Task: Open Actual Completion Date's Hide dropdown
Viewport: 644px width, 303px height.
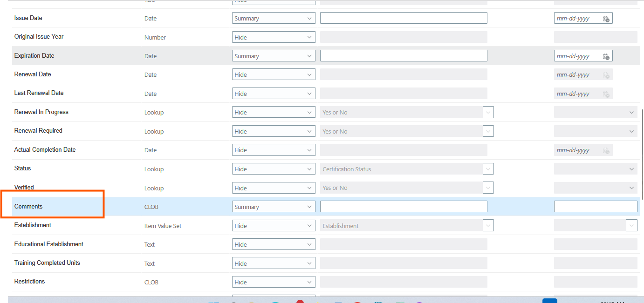Action: tap(274, 150)
